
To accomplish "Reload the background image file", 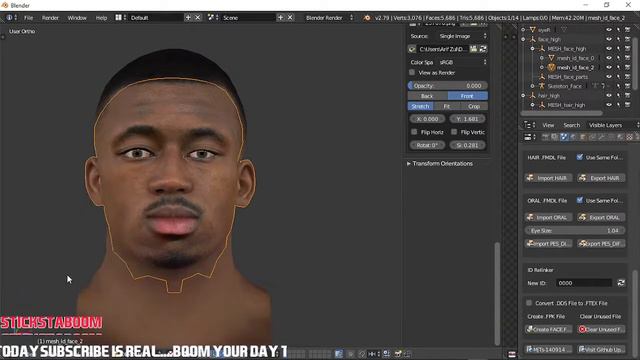I will tap(483, 49).
